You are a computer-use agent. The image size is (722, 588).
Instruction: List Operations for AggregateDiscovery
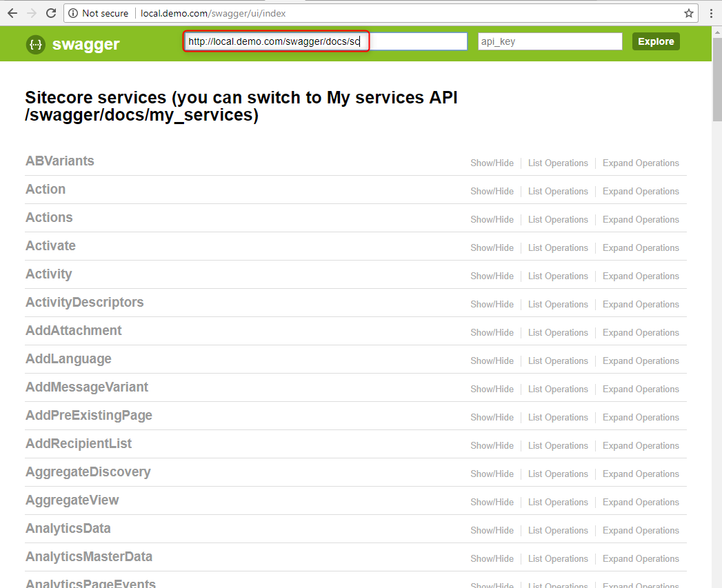[558, 474]
